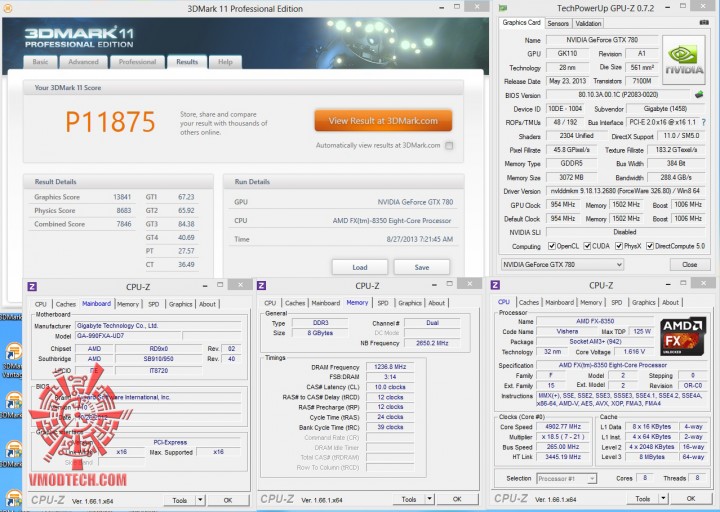Screen dimensions: 720x512
Task: Click View Result at 3DMark.com button
Action: (383, 121)
